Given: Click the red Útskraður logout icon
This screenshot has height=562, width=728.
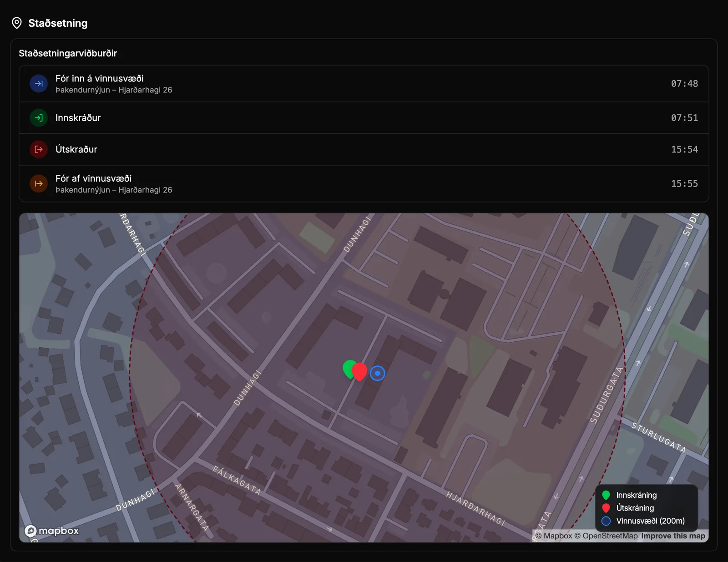Looking at the screenshot, I should tap(39, 149).
